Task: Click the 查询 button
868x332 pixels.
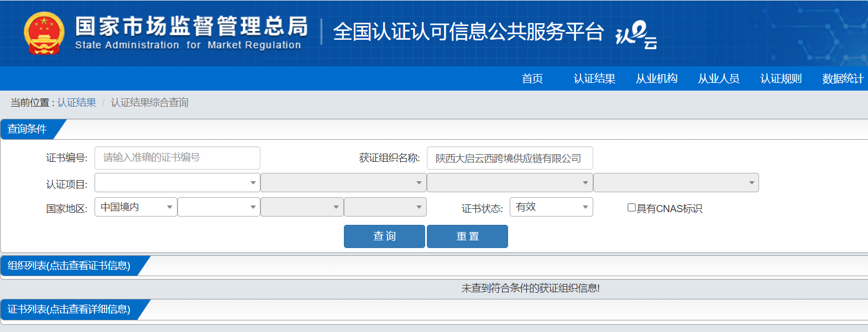Action: click(384, 236)
